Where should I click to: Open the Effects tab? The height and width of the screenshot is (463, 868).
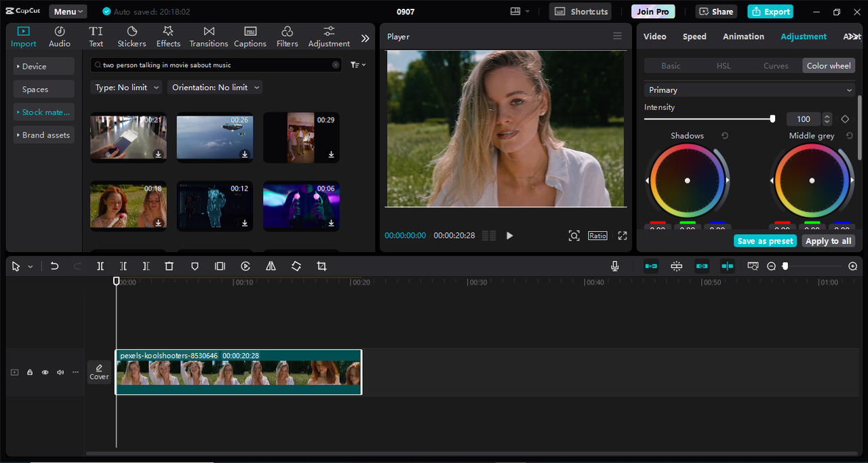click(x=168, y=37)
